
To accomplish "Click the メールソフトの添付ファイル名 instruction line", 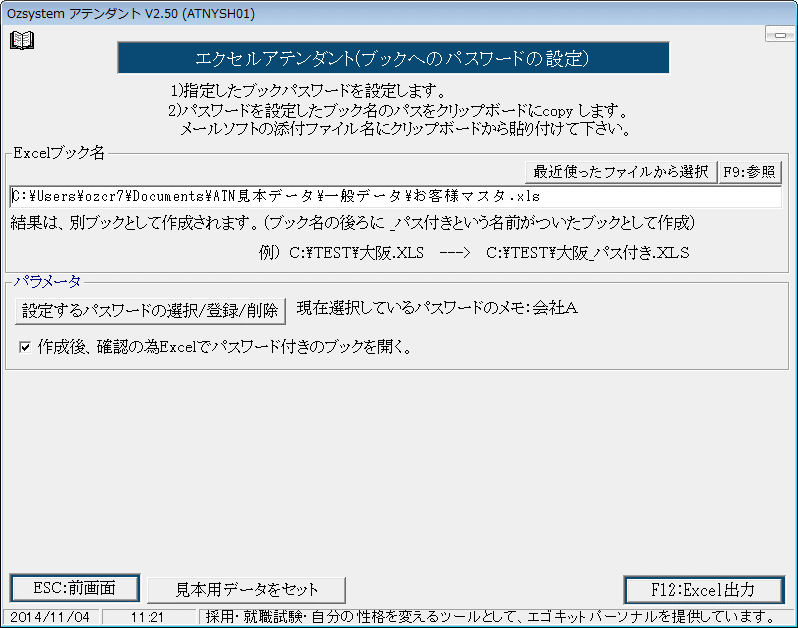I will [x=405, y=129].
